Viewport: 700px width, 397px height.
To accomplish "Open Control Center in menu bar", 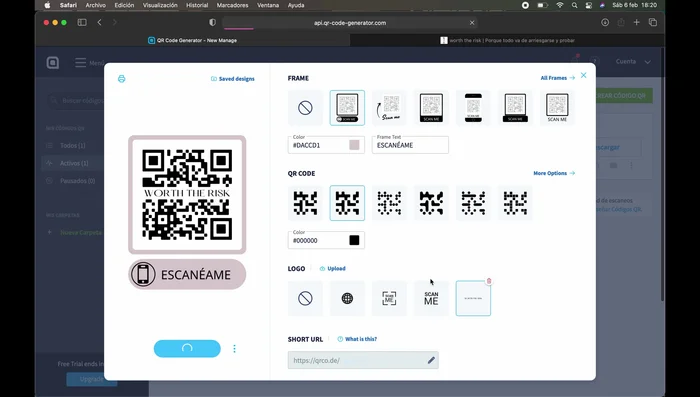I will coord(589,5).
